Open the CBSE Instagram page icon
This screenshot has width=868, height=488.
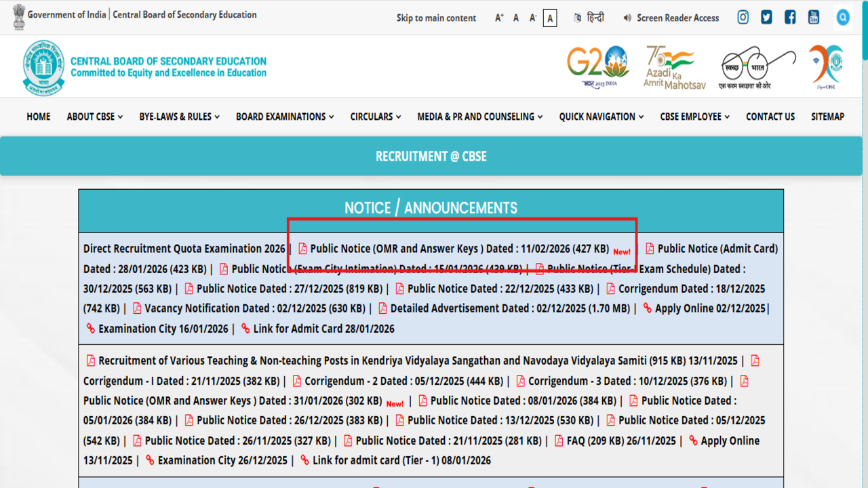(x=743, y=18)
